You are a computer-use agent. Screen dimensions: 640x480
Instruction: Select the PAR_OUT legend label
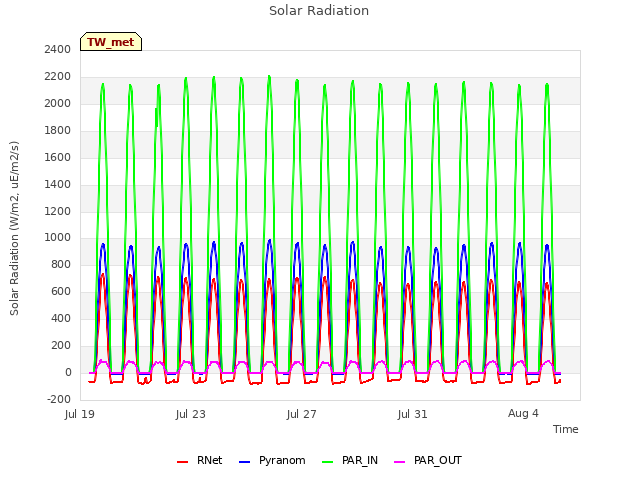pos(438,460)
